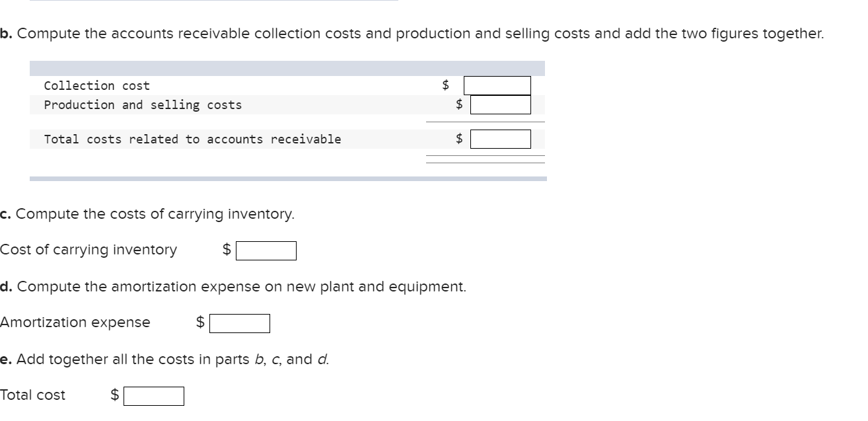This screenshot has width=868, height=421.
Task: Click the dollar sign beside Collection cost
Action: point(445,84)
